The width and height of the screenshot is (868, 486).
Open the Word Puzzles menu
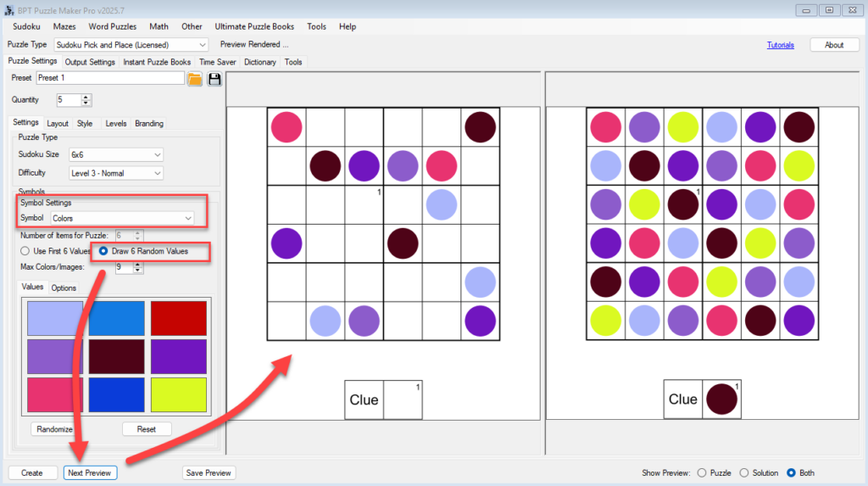click(x=112, y=26)
